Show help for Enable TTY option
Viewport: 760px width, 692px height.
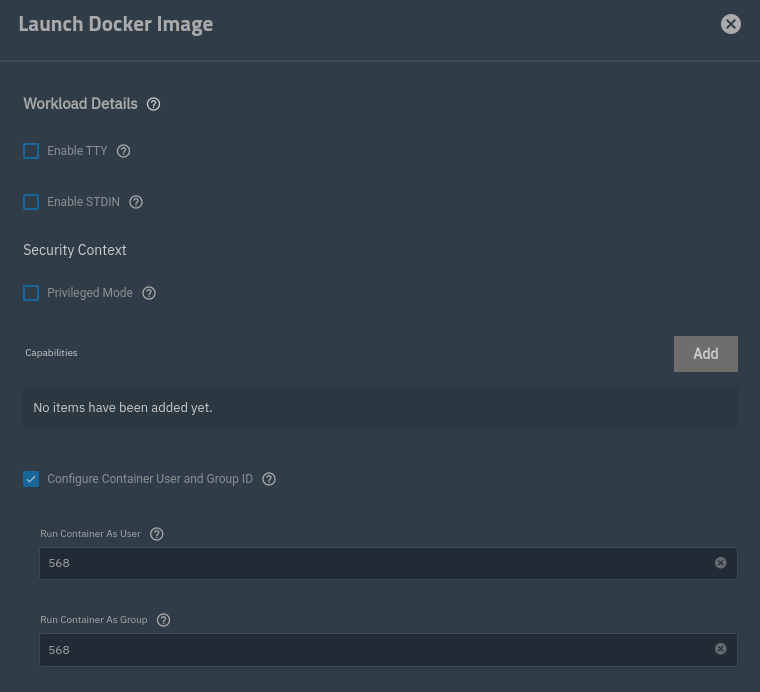click(124, 151)
